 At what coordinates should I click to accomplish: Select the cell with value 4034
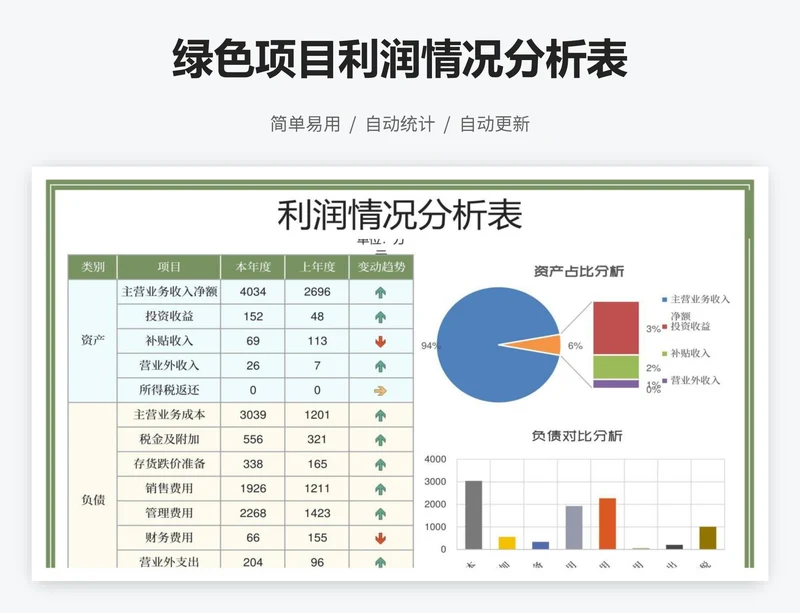click(253, 292)
